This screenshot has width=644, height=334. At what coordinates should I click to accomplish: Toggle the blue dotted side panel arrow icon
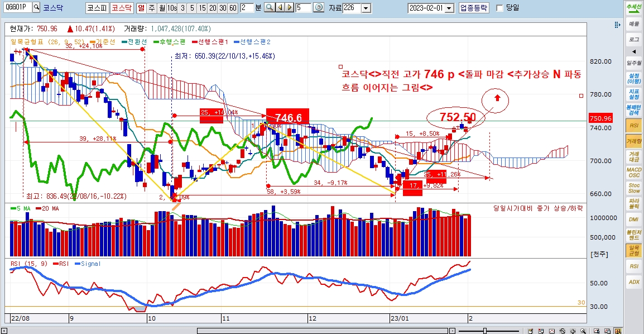617,25
